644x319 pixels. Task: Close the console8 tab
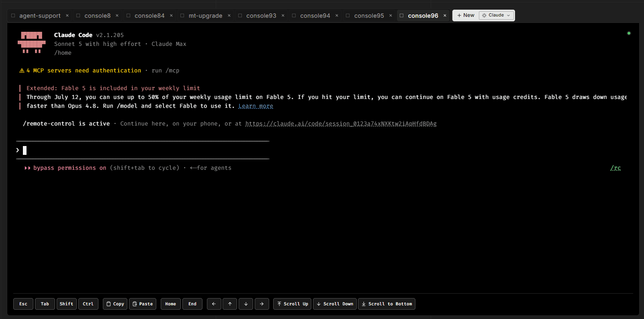[x=117, y=16]
